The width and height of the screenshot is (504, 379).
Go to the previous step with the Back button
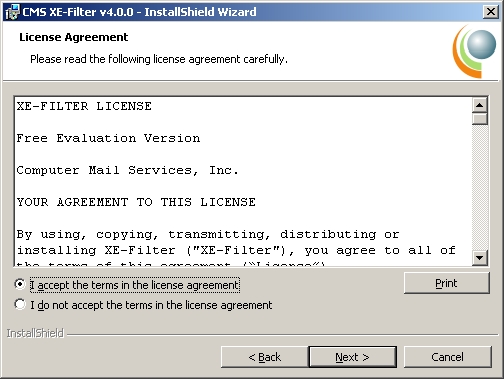(265, 357)
